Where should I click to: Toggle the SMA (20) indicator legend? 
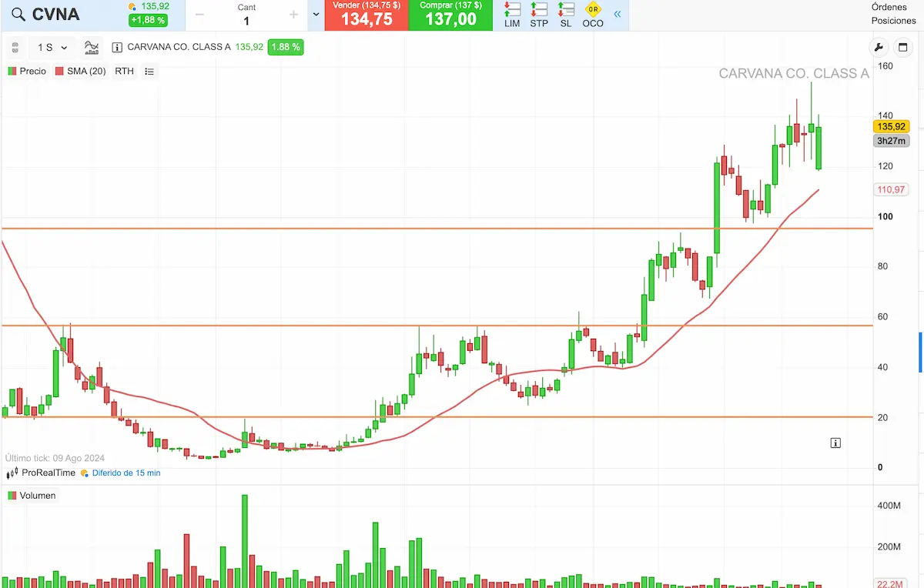click(81, 72)
